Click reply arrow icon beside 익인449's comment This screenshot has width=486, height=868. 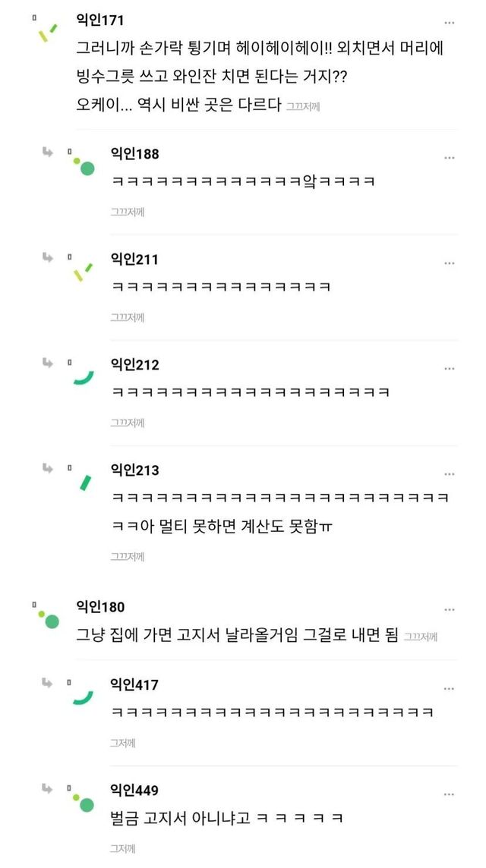(x=48, y=790)
